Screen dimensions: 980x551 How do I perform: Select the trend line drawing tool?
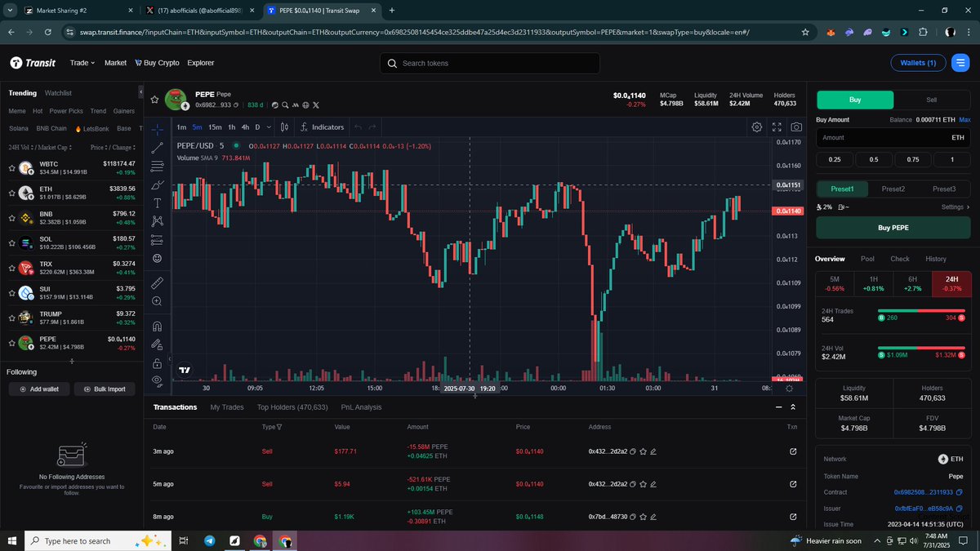click(157, 148)
